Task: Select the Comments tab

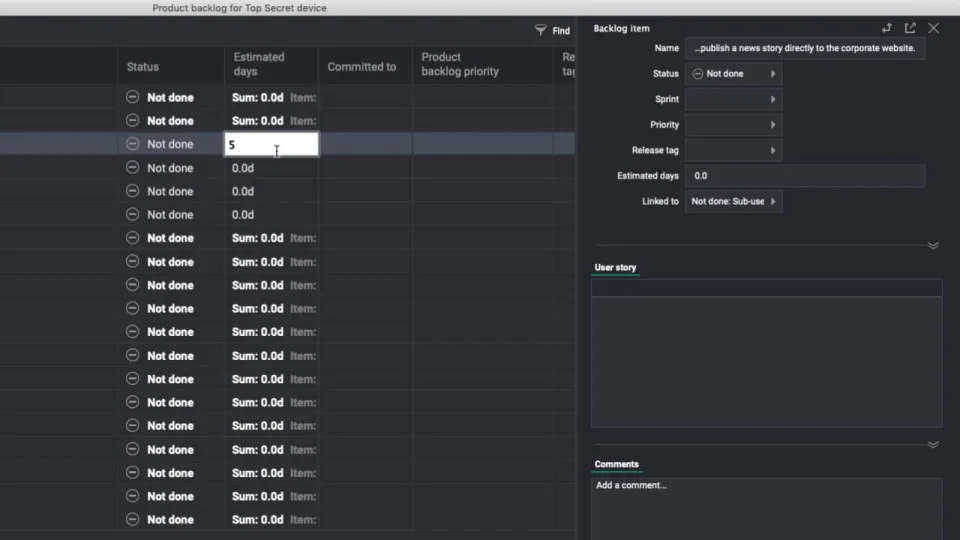Action: coord(616,464)
